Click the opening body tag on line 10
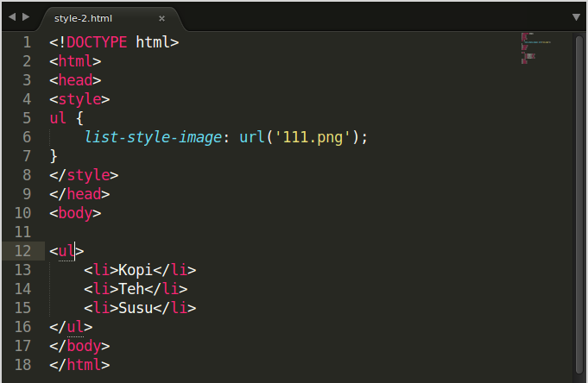588x383 pixels. (75, 213)
